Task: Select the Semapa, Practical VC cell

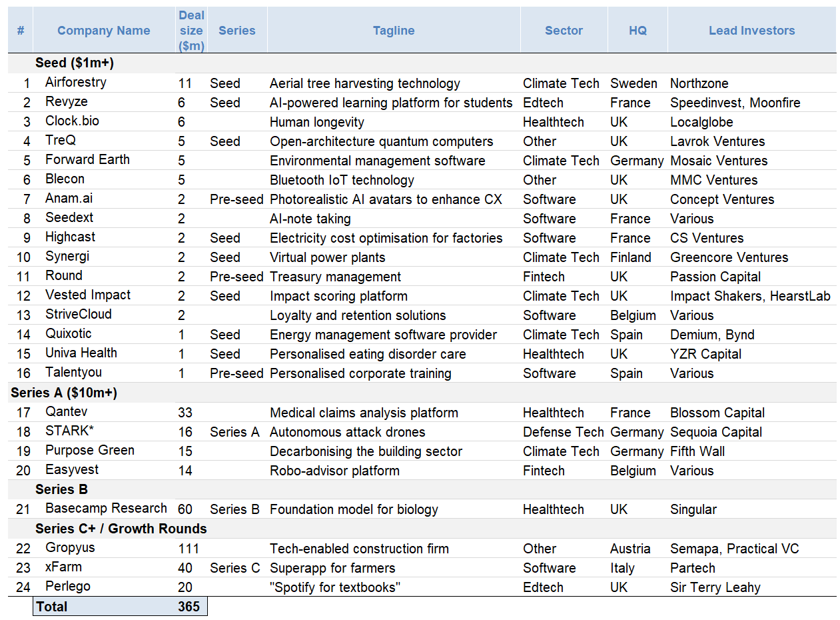Action: [735, 549]
